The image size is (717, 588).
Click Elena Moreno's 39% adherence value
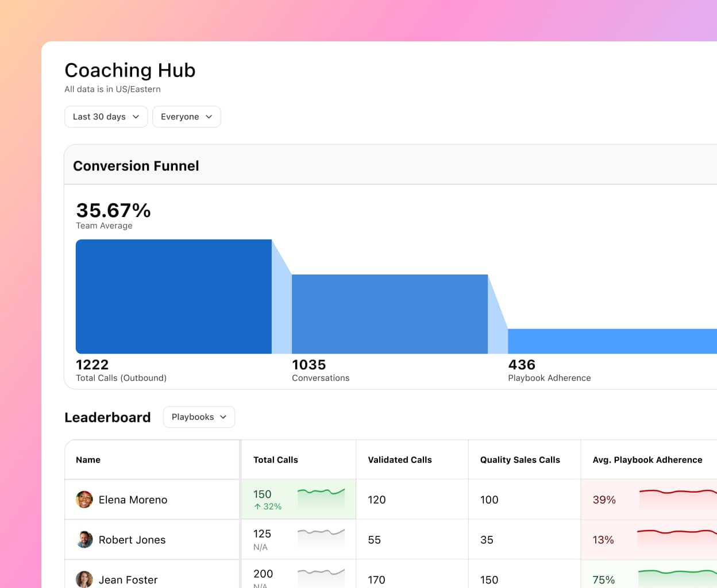(x=604, y=500)
